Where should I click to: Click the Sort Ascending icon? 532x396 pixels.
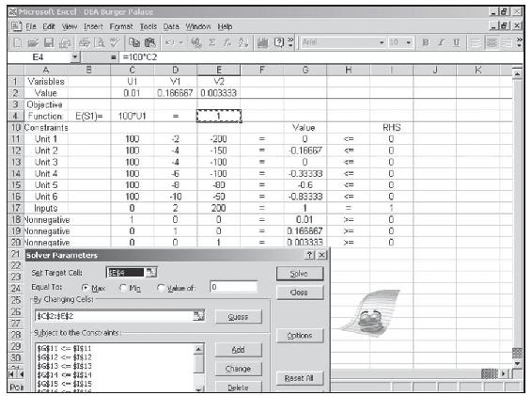tap(243, 42)
